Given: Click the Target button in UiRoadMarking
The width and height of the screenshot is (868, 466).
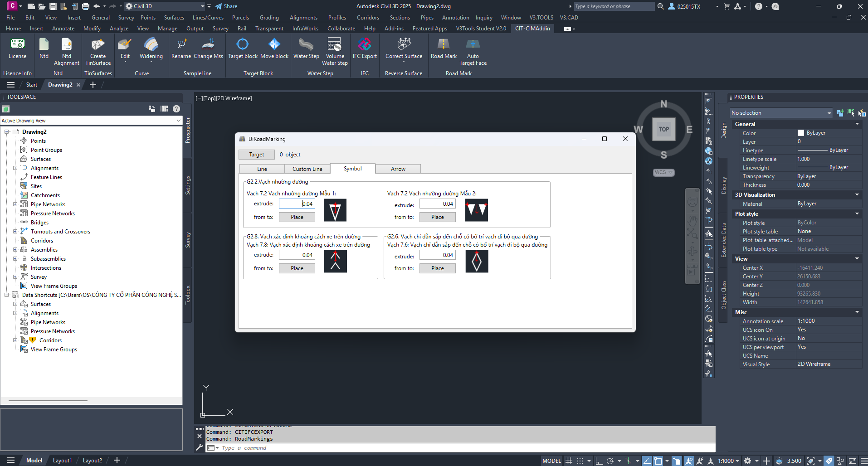Looking at the screenshot, I should click(257, 155).
